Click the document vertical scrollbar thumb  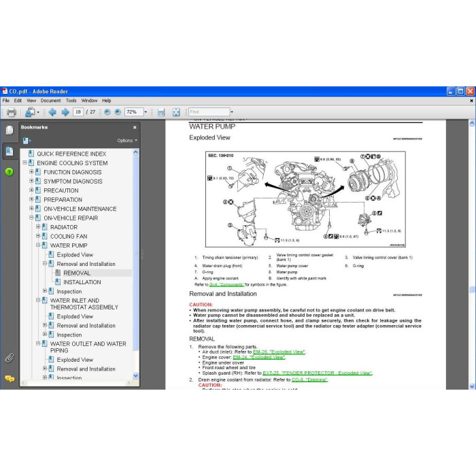point(472,290)
